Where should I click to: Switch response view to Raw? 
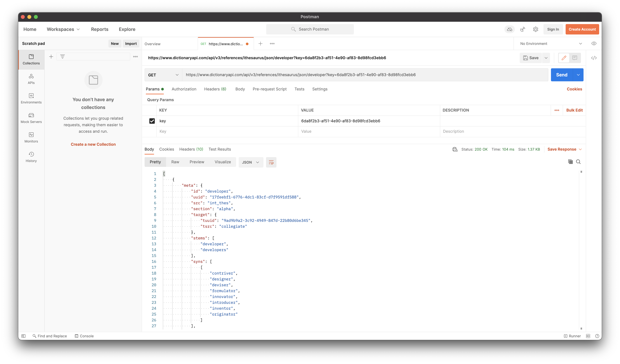[x=175, y=162]
